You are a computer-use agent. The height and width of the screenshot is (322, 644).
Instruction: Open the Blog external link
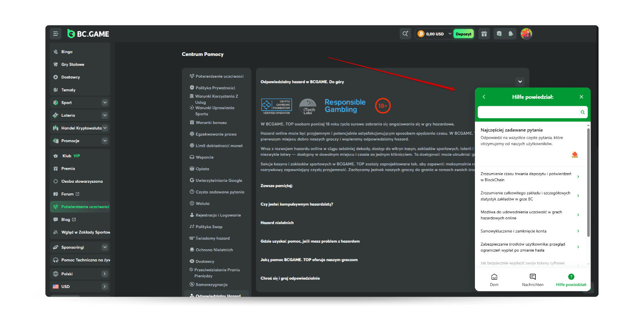80,219
